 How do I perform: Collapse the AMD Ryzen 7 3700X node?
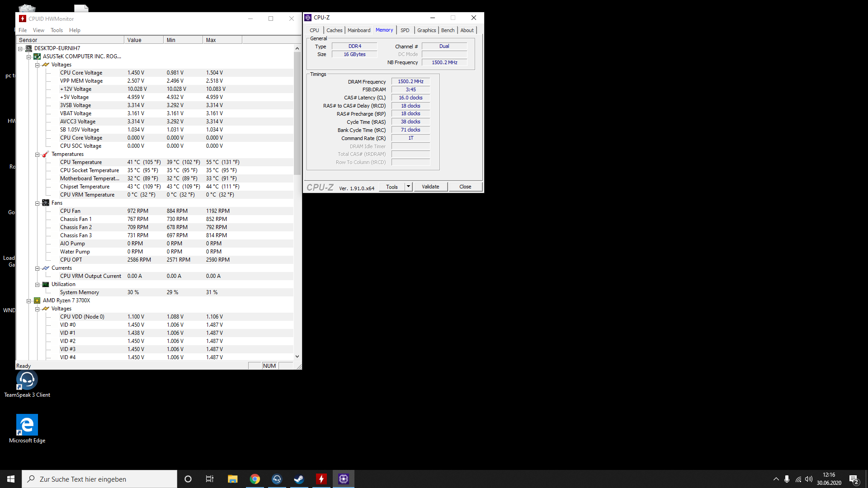pyautogui.click(x=29, y=301)
